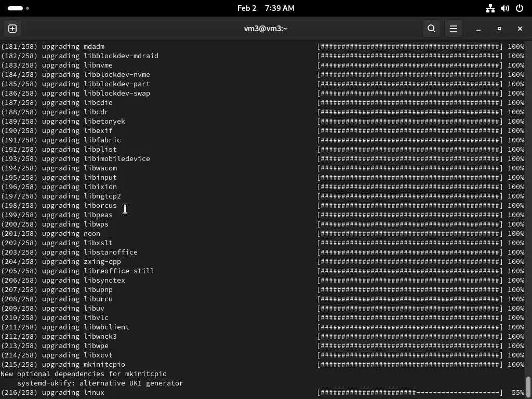532x399 pixels.
Task: Open the terminal hamburger main menu
Action: click(x=454, y=29)
